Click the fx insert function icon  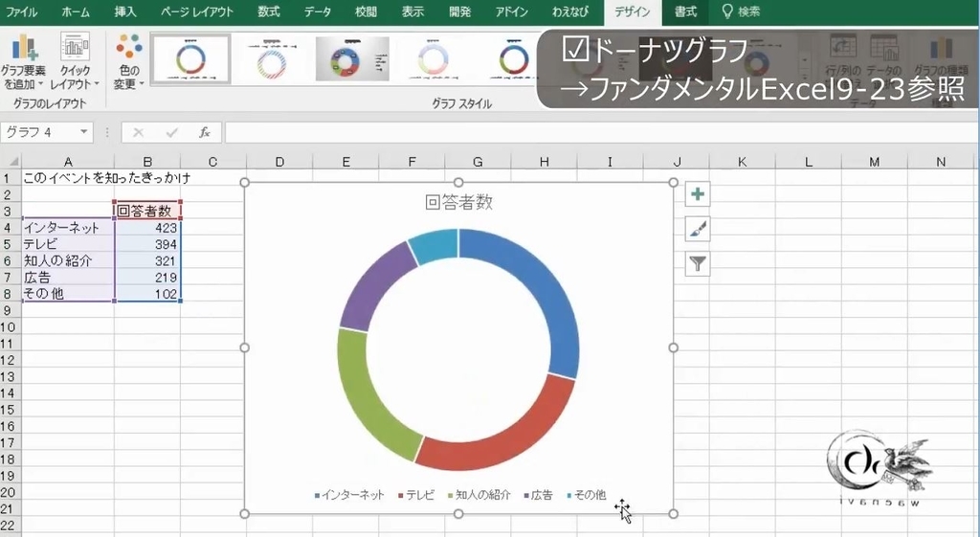pos(205,132)
